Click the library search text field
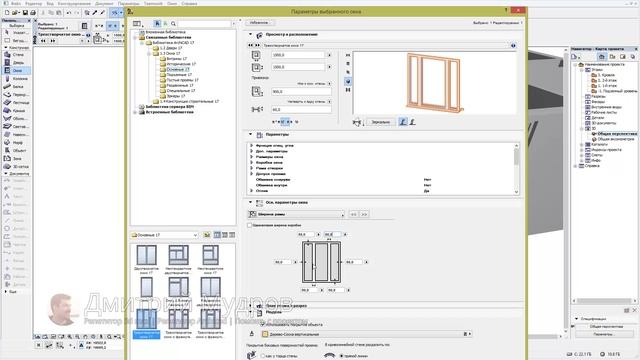Image resolution: width=640 pixels, height=360 pixels. click(205, 24)
